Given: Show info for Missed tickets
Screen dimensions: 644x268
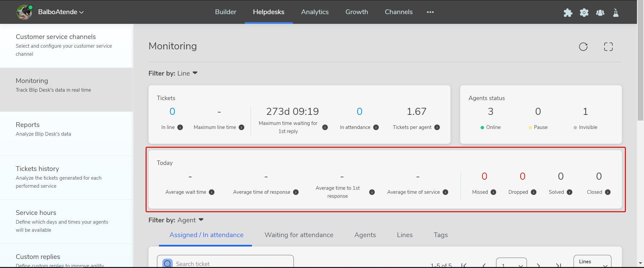Looking at the screenshot, I should 493,192.
